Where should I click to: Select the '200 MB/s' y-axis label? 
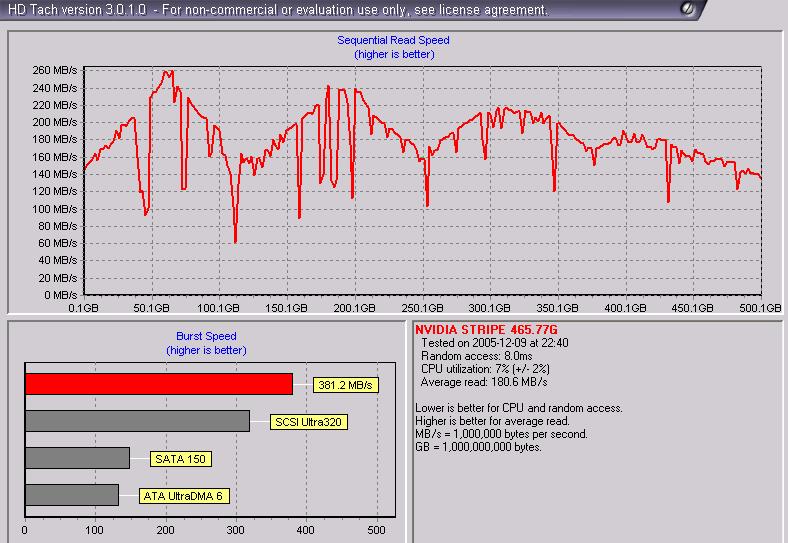[55, 122]
